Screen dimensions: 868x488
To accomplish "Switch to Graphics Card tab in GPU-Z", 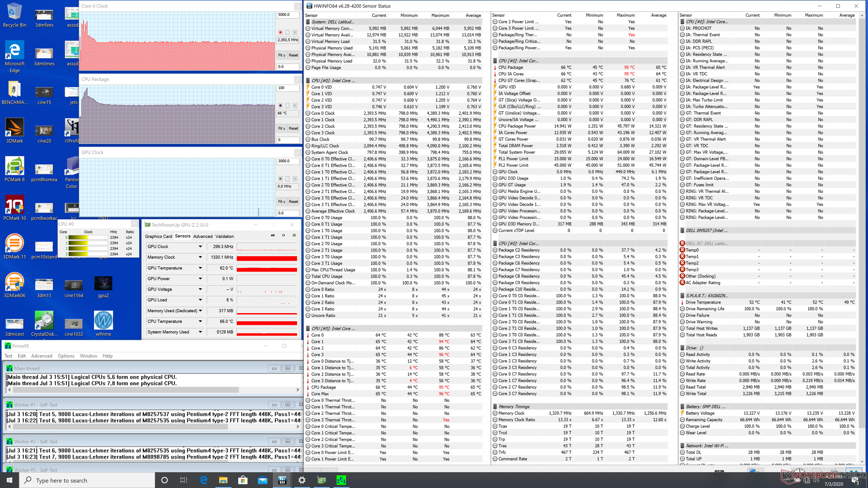I will (158, 236).
